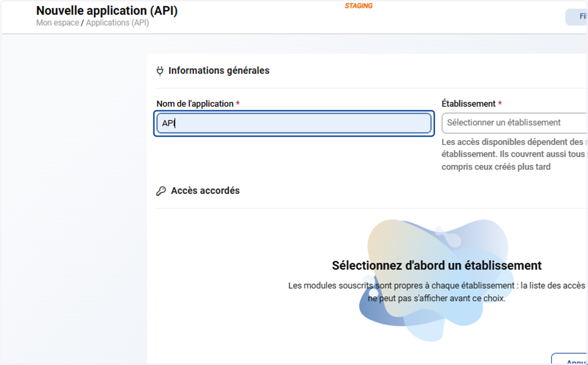Image resolution: width=588 pixels, height=365 pixels.
Task: Open Applications (API) breadcrumb link
Action: [117, 23]
